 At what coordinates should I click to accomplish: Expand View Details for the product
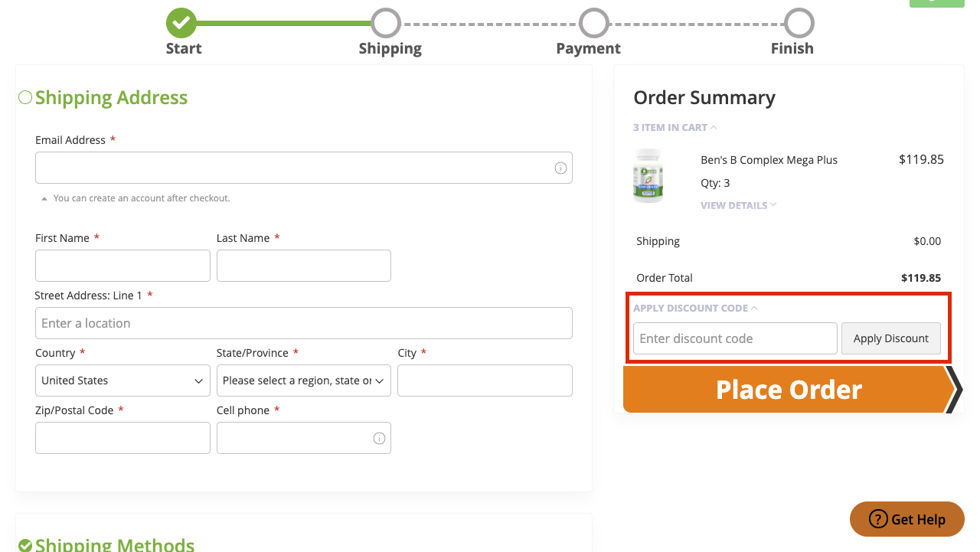(x=738, y=205)
